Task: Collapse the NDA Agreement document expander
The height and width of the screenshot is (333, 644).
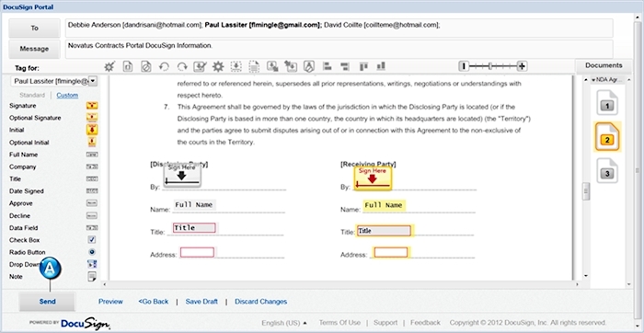Action: tap(594, 80)
